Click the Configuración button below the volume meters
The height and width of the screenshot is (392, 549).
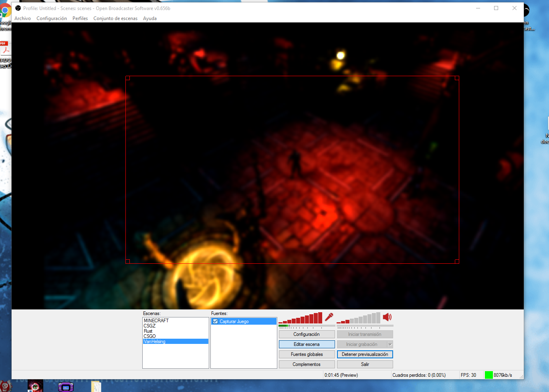307,334
